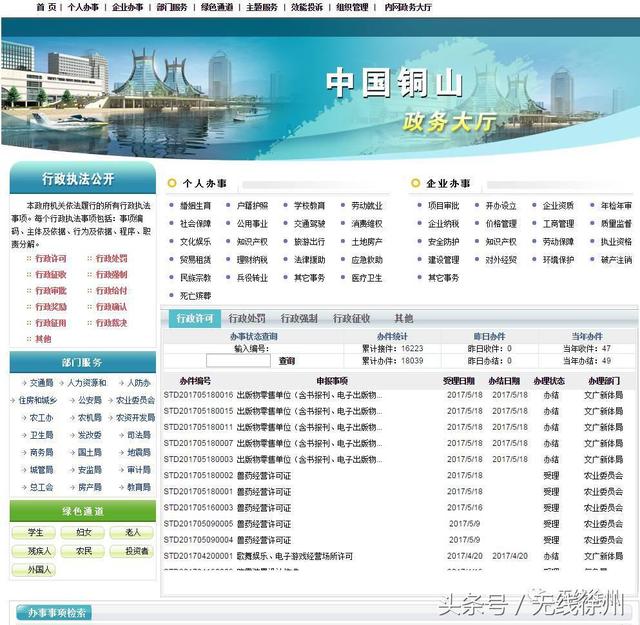Image resolution: width=640 pixels, height=625 pixels.
Task: Open the red 行政确认 link in sidebar
Action: point(111,307)
